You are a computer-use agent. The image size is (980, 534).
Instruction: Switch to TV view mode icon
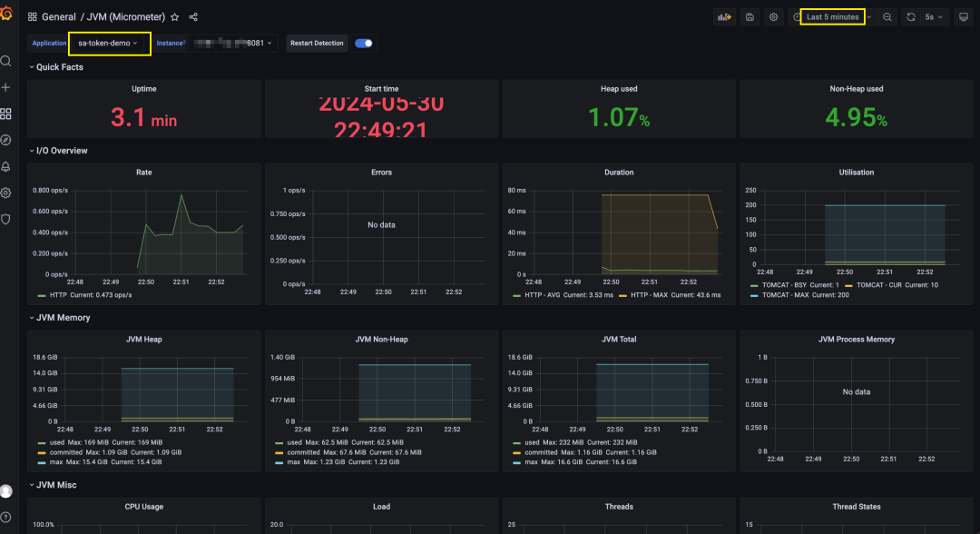(x=963, y=17)
